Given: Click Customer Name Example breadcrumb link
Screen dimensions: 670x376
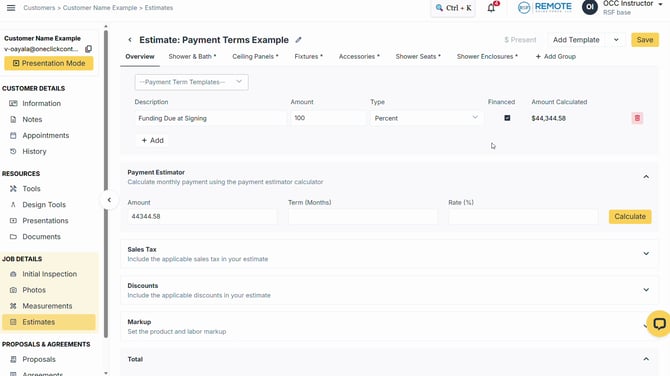Looking at the screenshot, I should (100, 8).
